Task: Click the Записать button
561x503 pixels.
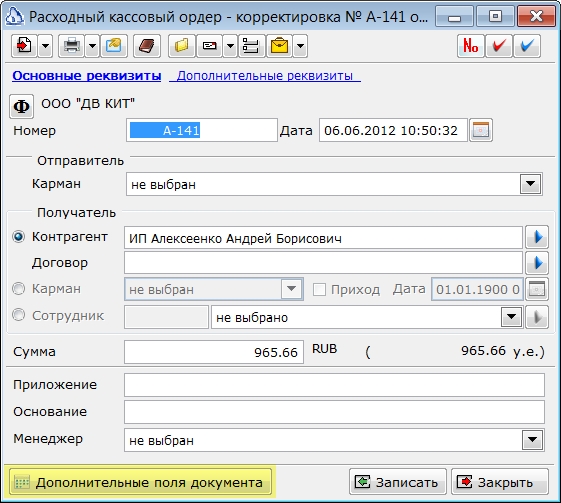Action: 398,482
